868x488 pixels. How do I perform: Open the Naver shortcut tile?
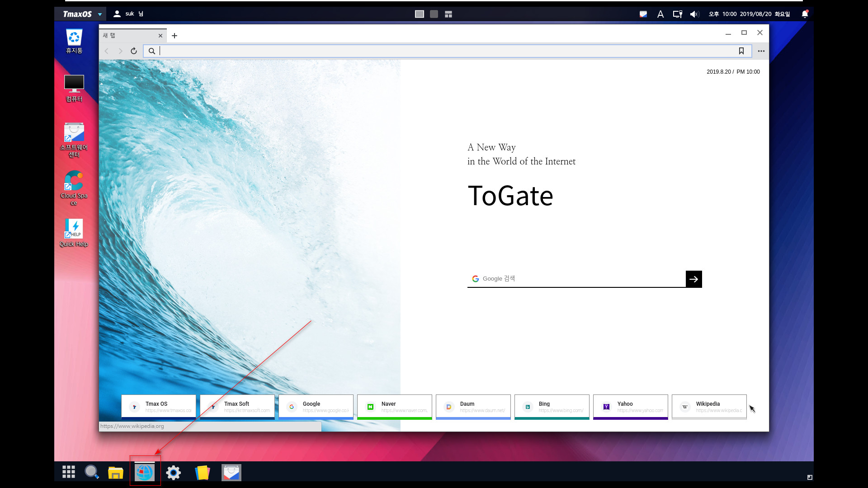(395, 407)
